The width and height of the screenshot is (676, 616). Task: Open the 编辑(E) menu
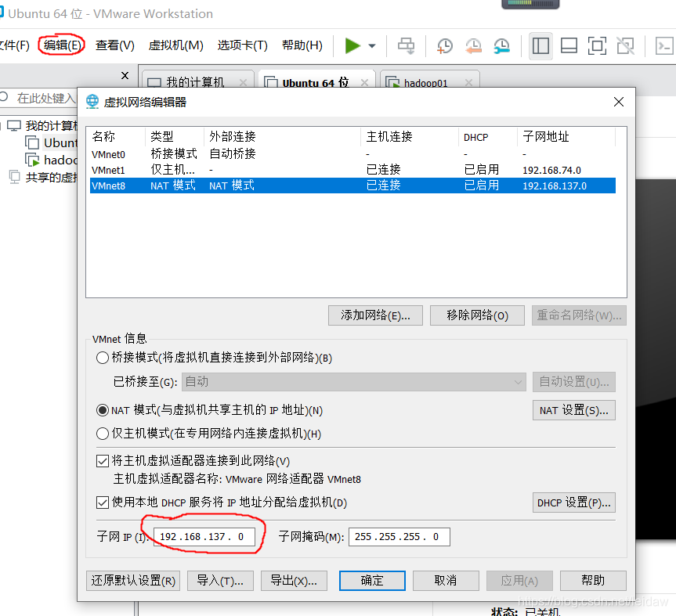62,45
